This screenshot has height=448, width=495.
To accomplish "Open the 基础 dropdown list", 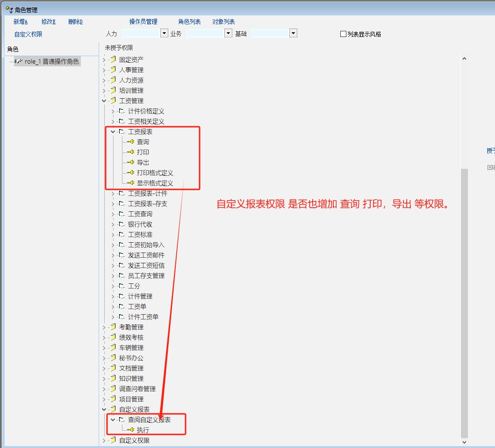I will point(293,33).
